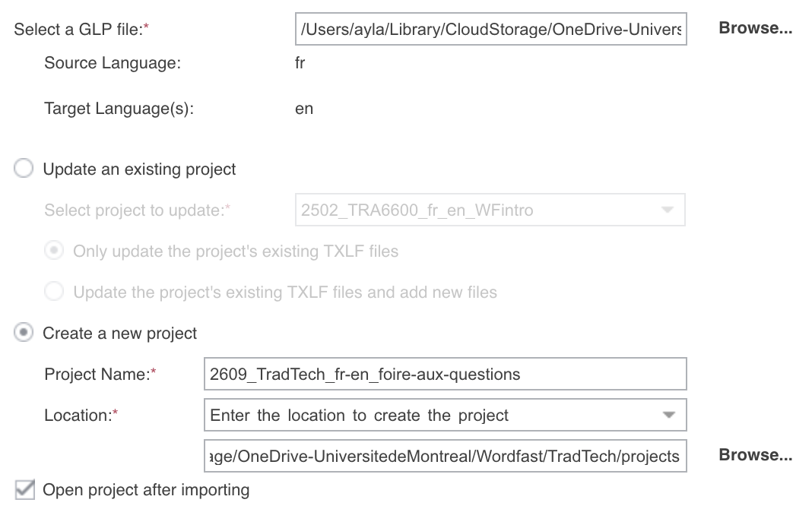Browse for the project location folder
812x509 pixels.
pyautogui.click(x=755, y=455)
